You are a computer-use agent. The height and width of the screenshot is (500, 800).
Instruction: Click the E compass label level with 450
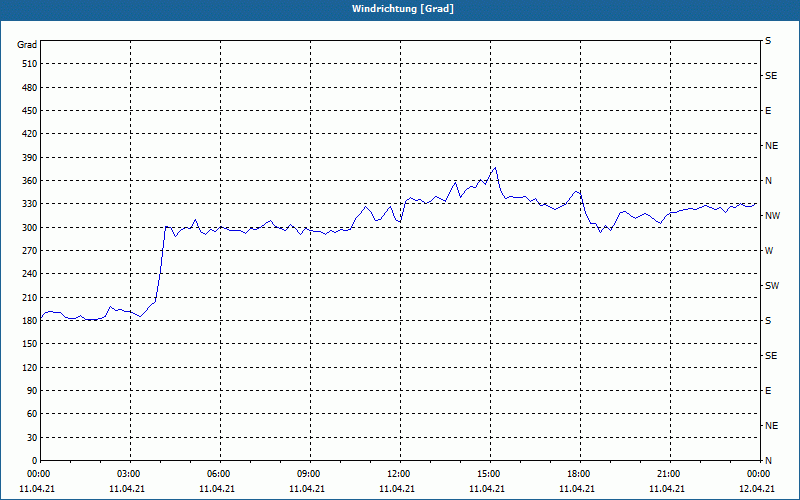coord(768,111)
